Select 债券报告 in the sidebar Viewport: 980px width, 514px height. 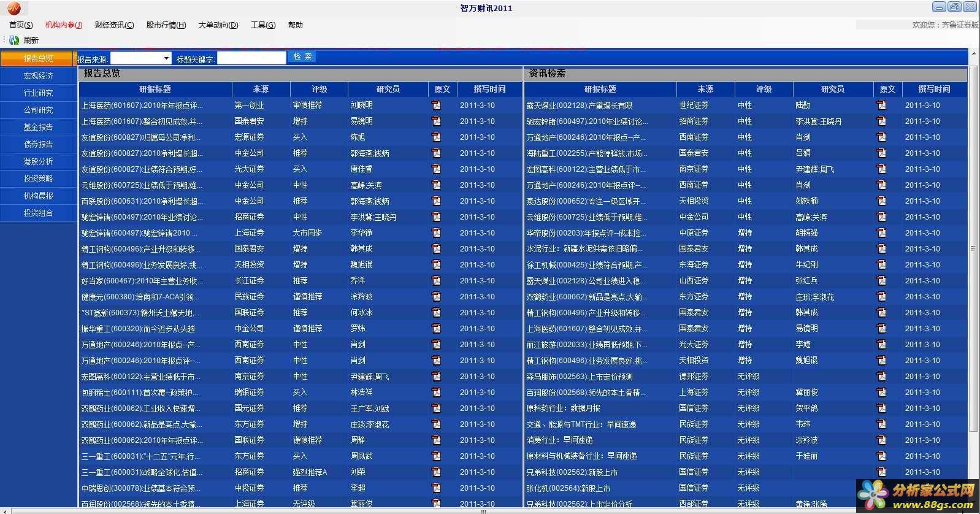[38, 144]
